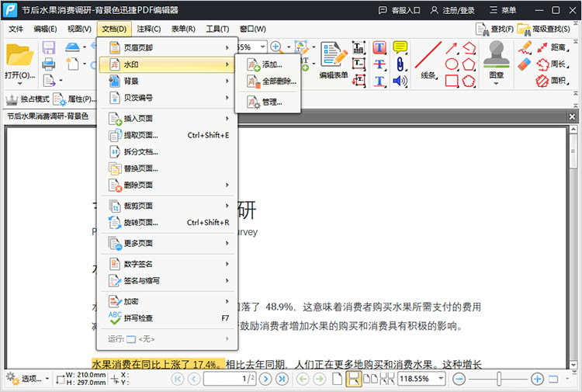Click the zoom out minus button
This screenshot has height=392, width=582.
tap(459, 379)
